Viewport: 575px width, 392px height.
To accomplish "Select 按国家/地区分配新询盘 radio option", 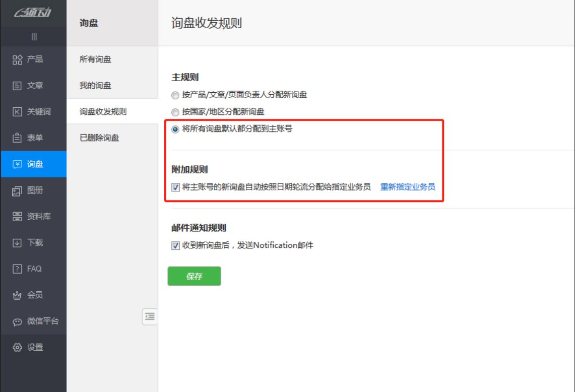I will tap(175, 112).
